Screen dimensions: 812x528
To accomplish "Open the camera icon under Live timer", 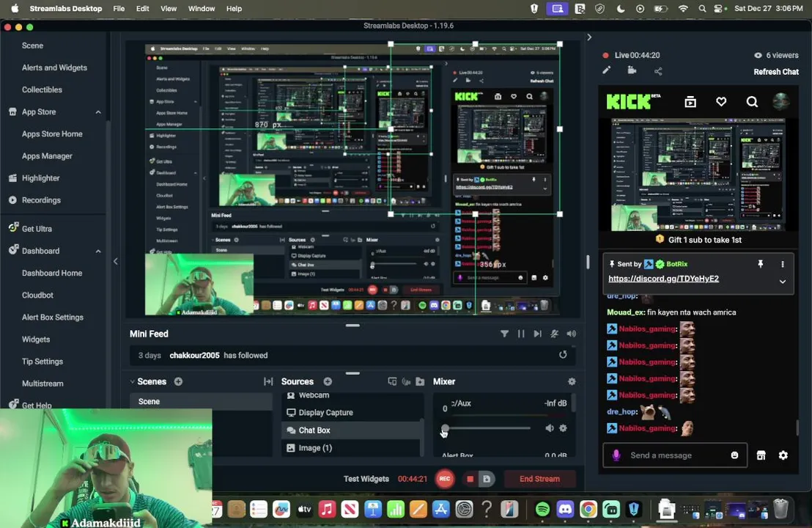I will (632, 70).
